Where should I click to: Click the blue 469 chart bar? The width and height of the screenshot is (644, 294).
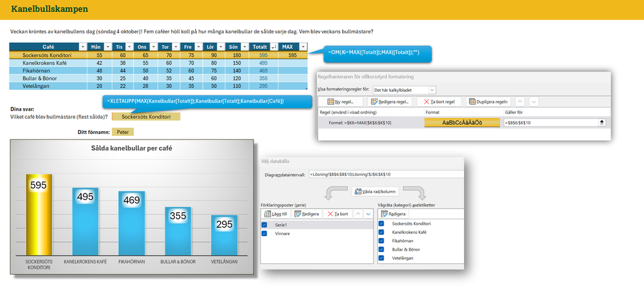pos(132,224)
